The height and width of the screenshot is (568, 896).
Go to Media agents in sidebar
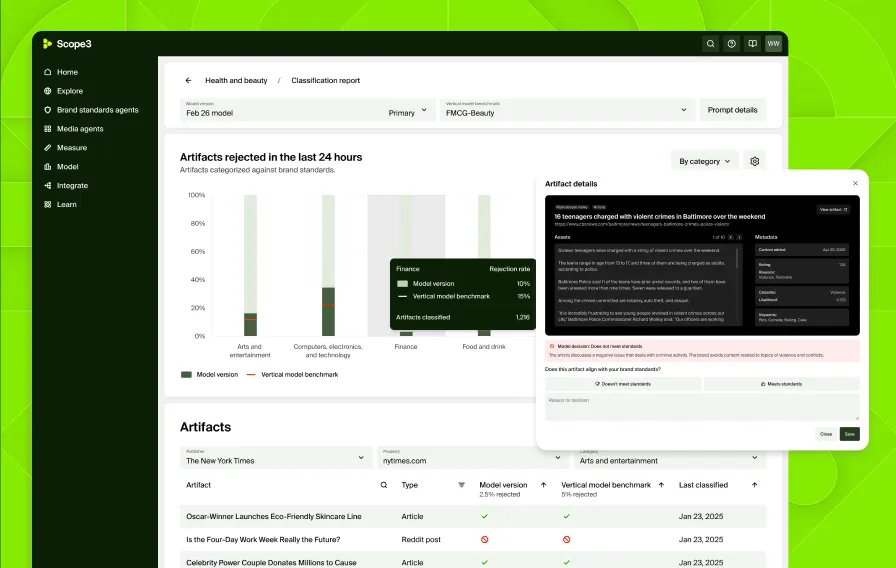[x=79, y=129]
